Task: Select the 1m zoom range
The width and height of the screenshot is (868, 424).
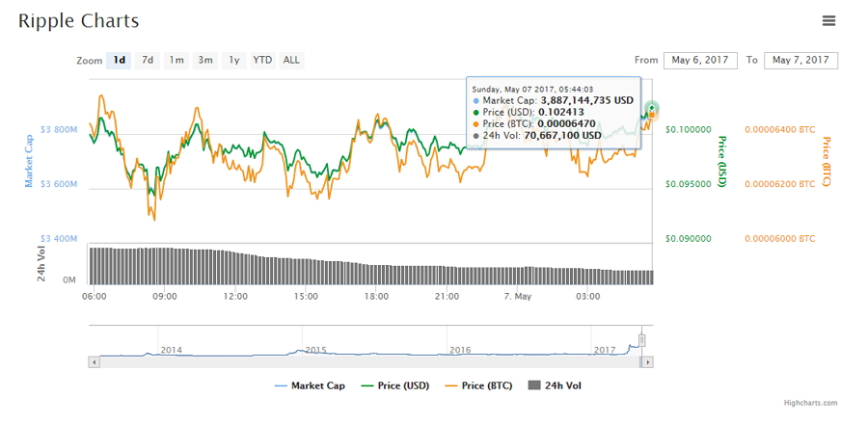Action: (176, 61)
